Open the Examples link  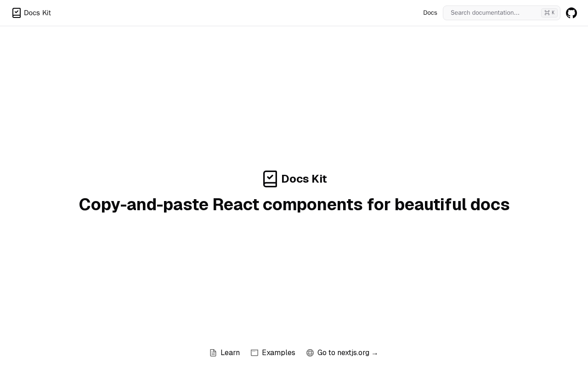pyautogui.click(x=278, y=353)
